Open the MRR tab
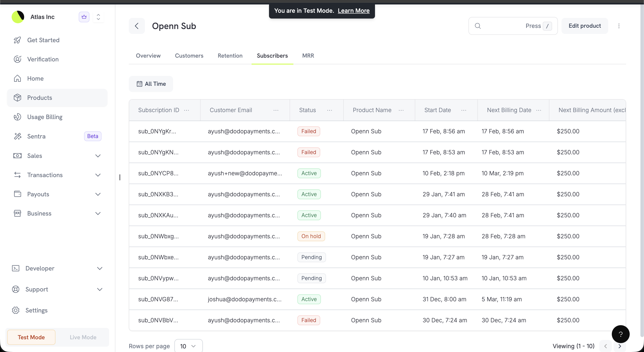Viewport: 644px width, 352px height. click(x=308, y=56)
